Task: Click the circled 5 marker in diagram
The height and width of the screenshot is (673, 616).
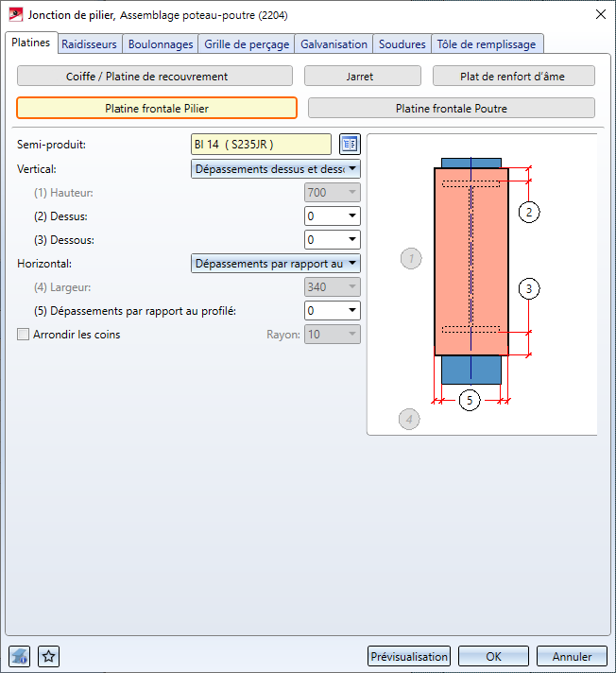Action: (470, 400)
